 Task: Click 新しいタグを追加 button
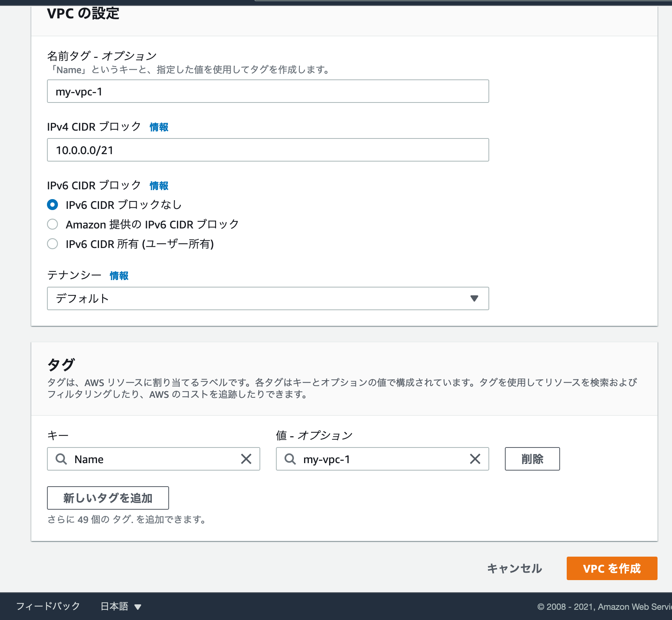(x=108, y=498)
